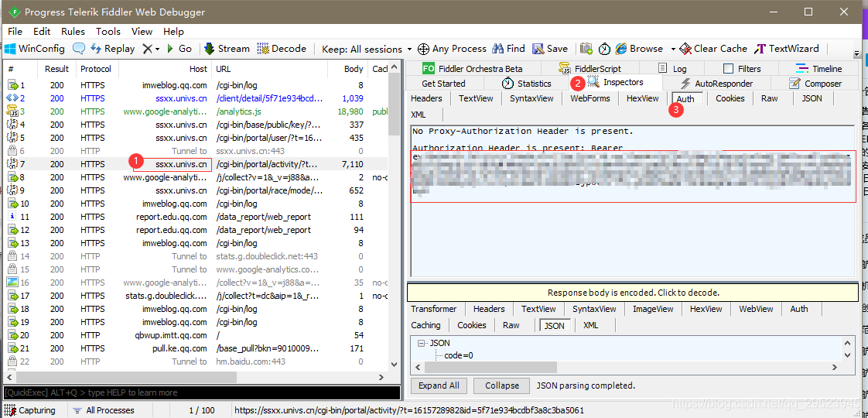Open the Tools menu
868x418 pixels.
(108, 32)
